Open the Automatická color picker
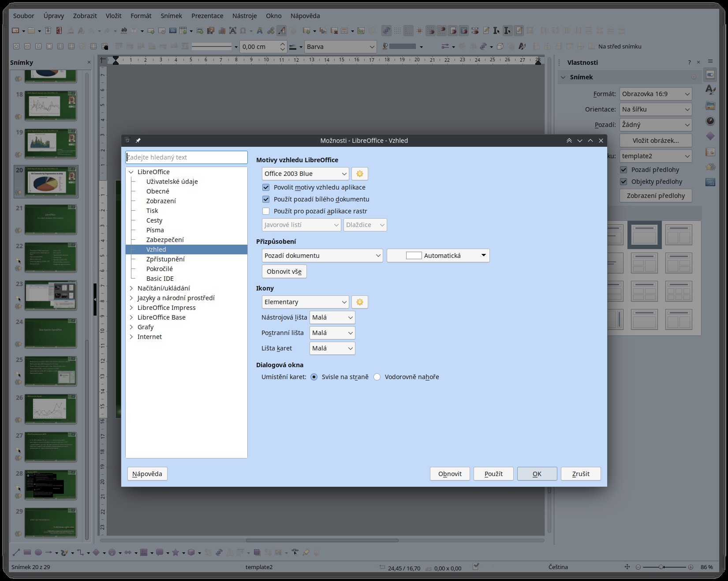 coord(438,256)
